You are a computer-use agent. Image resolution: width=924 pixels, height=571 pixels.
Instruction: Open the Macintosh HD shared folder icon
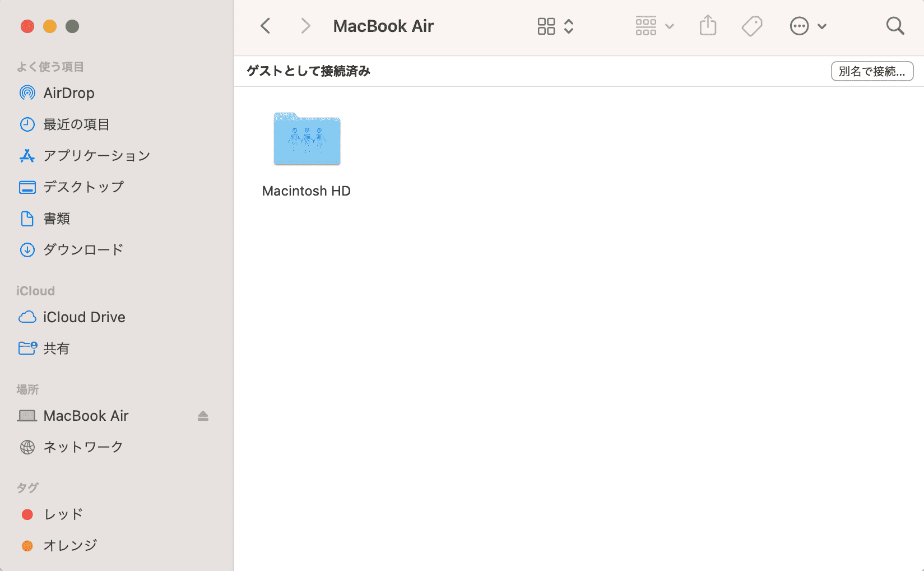click(x=307, y=139)
